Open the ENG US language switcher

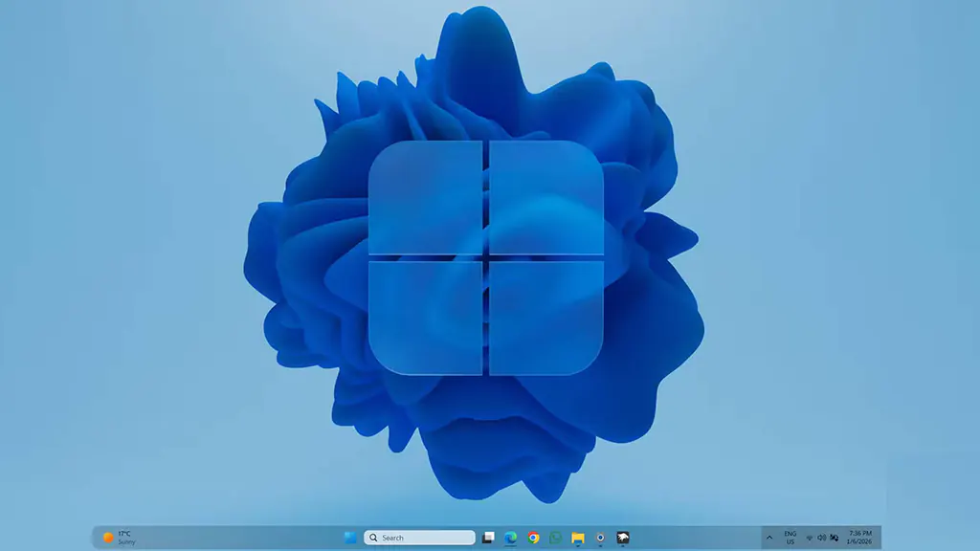coord(791,537)
